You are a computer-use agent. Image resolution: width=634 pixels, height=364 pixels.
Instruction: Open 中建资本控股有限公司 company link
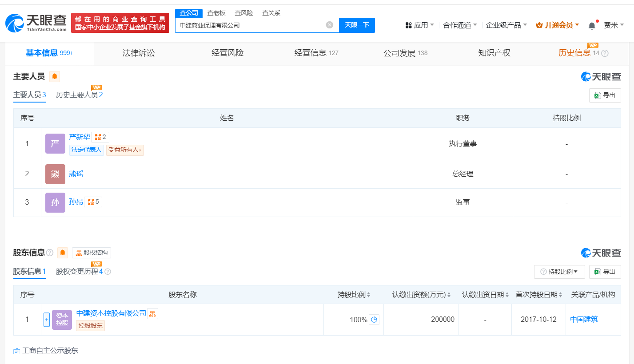pos(111,313)
